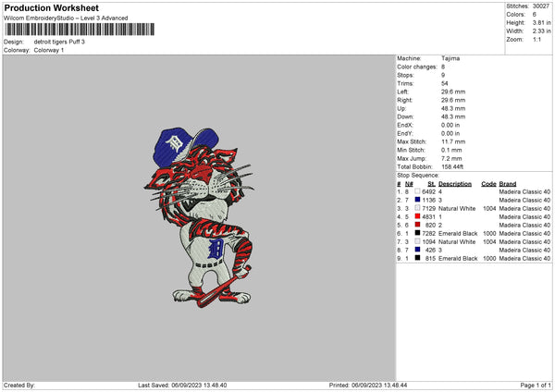Screen dimensions: 555x392
Task: Click the Stitches value '30027'
Action: click(x=541, y=6)
